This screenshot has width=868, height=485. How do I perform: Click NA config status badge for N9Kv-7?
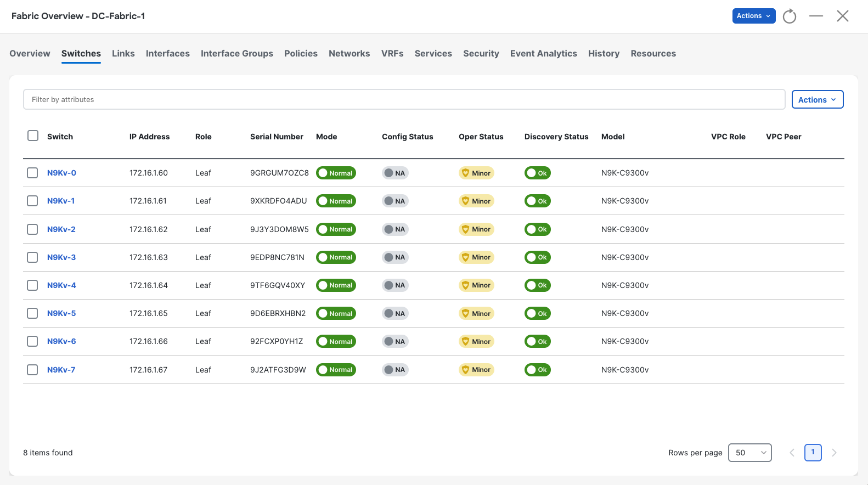[395, 370]
